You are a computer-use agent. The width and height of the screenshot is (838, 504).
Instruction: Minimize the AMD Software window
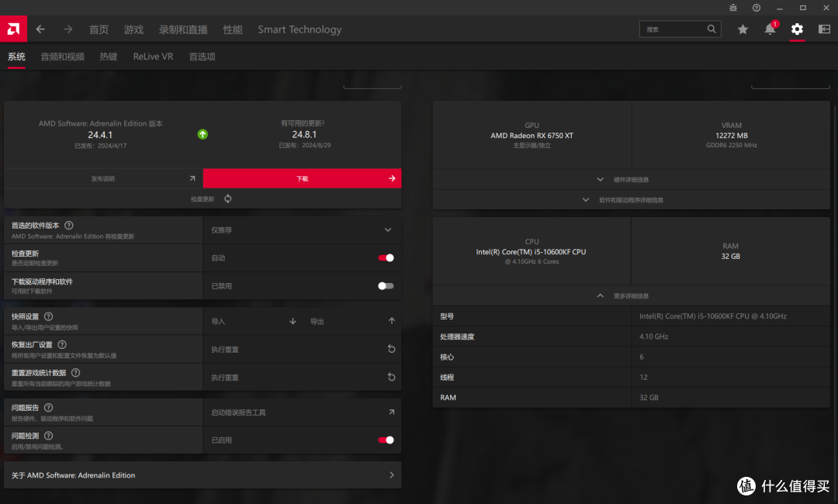coord(779,8)
